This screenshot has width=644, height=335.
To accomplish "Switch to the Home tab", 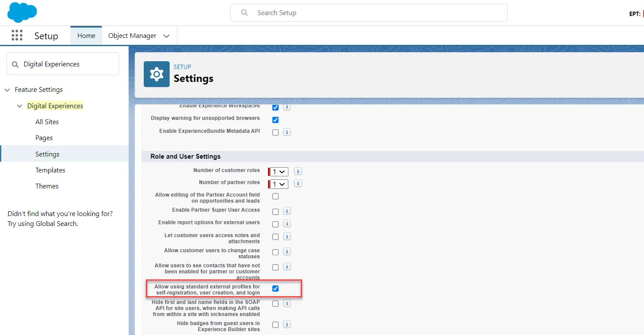I will coord(86,36).
